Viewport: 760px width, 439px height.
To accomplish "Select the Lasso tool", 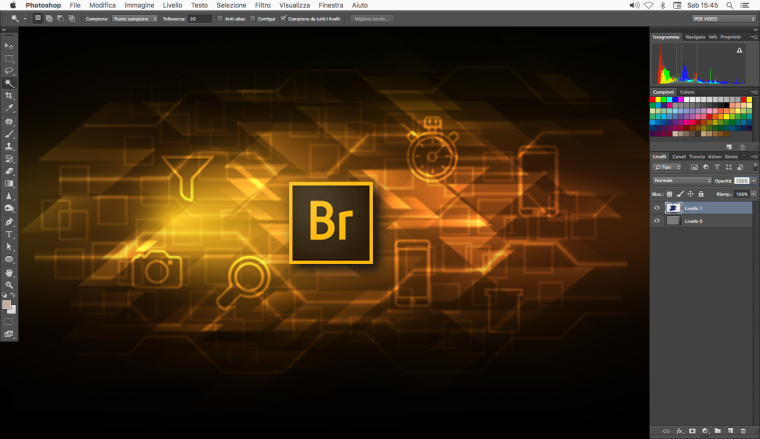I will pos(9,71).
